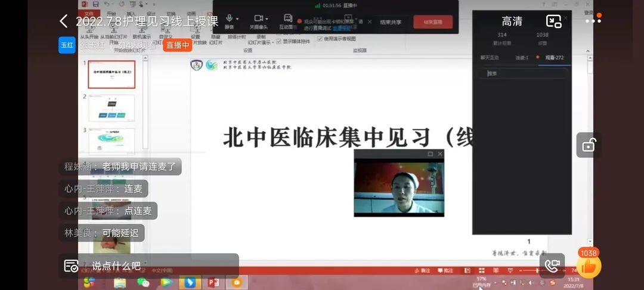Toggle the screen rotation lock icon
This screenshot has width=644, height=290.
click(x=589, y=145)
